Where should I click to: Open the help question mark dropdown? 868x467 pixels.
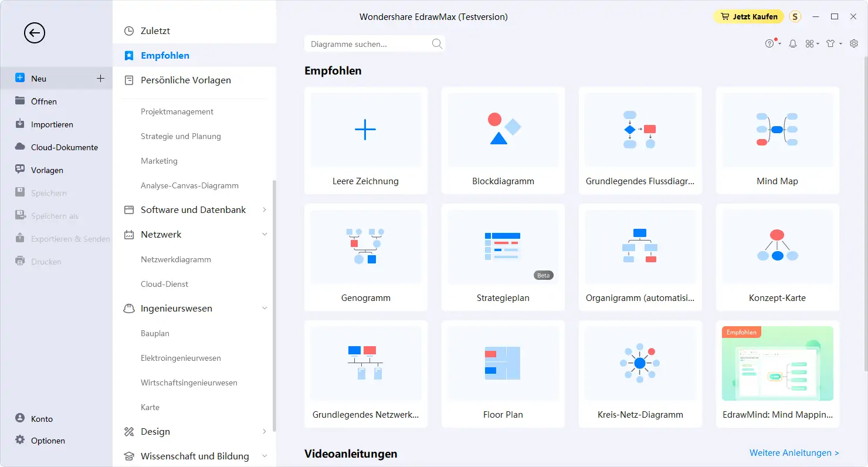click(x=772, y=43)
